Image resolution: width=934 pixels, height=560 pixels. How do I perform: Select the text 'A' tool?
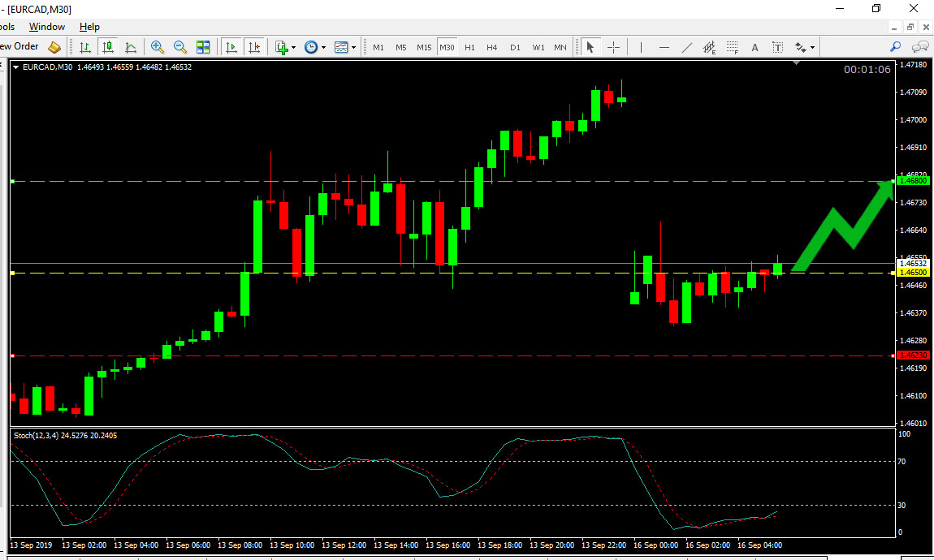(x=755, y=47)
